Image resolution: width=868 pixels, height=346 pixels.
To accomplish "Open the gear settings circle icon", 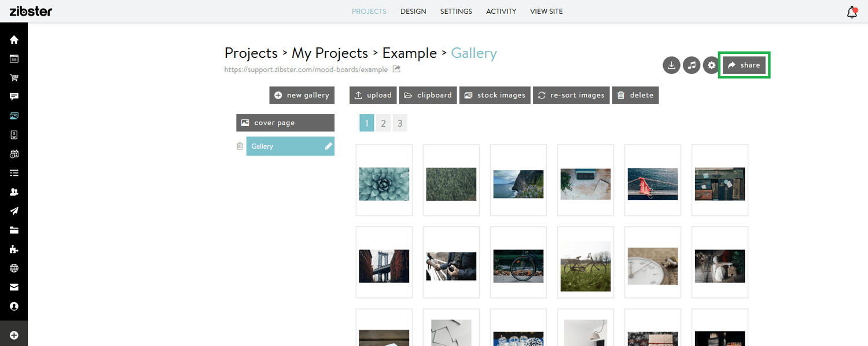I will coord(711,65).
